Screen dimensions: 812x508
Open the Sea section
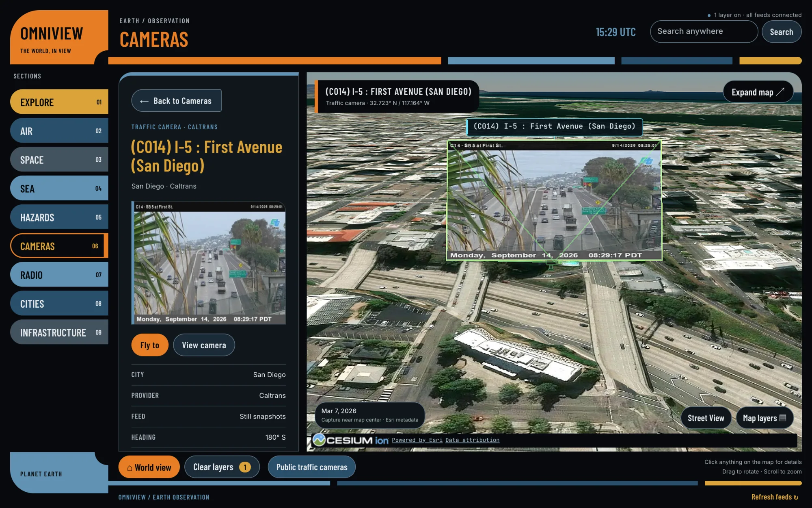click(59, 189)
